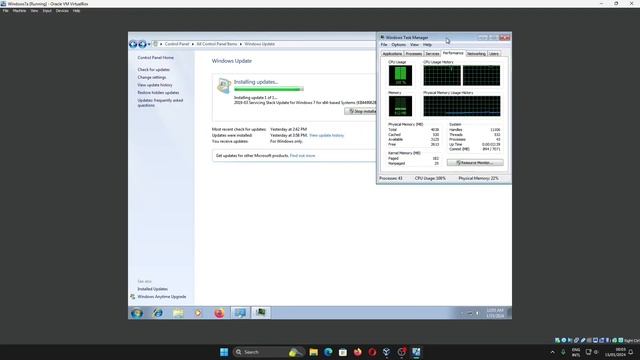The height and width of the screenshot is (360, 640).
Task: Click Windows Anytime Upgrade link
Action: (x=162, y=297)
